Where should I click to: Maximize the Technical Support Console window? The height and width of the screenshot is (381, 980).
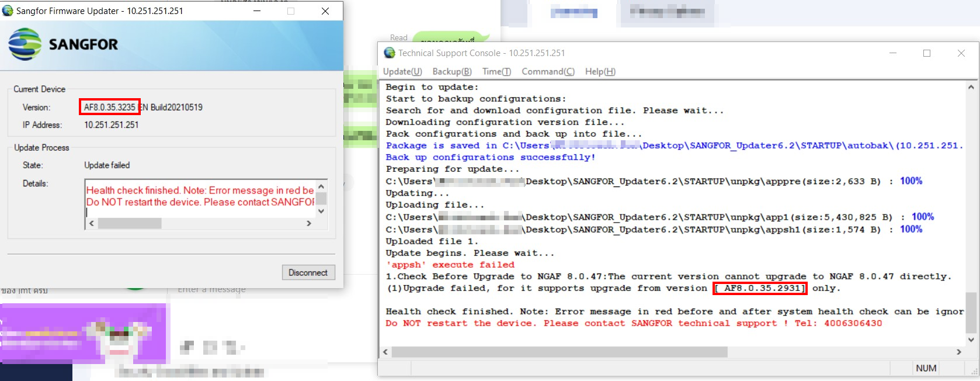(x=926, y=53)
